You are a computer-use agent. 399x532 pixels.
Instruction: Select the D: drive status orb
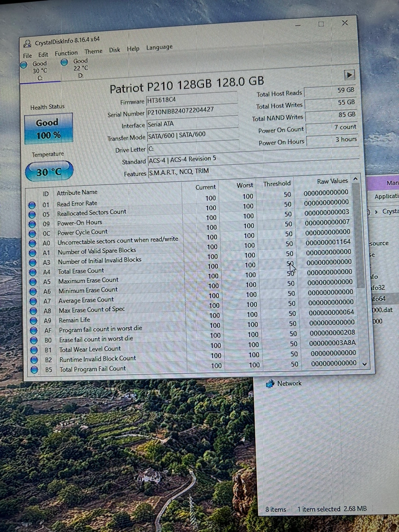coord(64,62)
